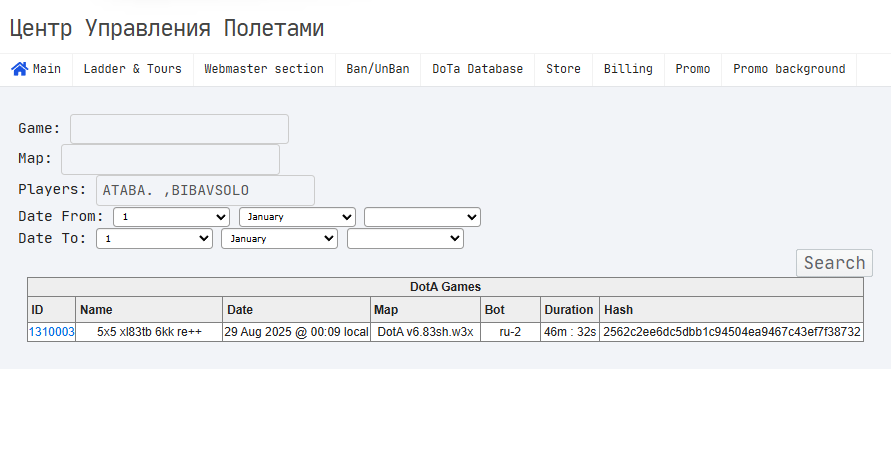Focus the Game input field
This screenshot has height=463, width=891.
(180, 129)
